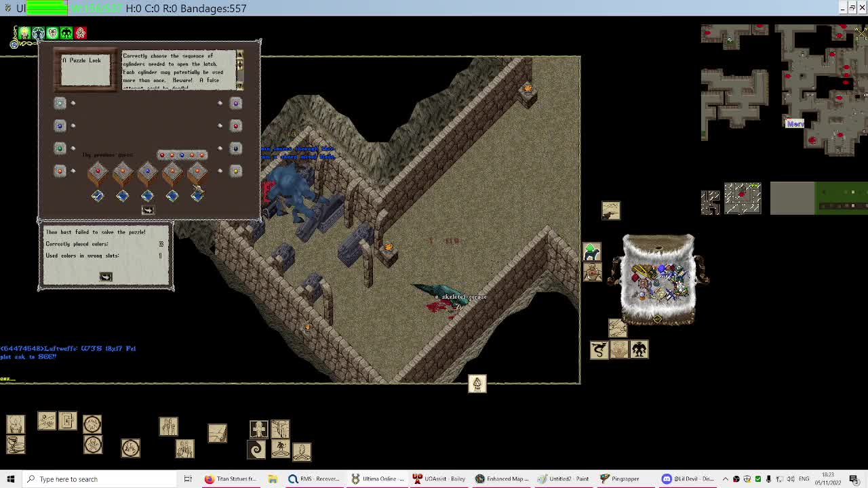The height and width of the screenshot is (488, 868).
Task: Dismiss the failed puzzle result gump
Action: coord(106,277)
